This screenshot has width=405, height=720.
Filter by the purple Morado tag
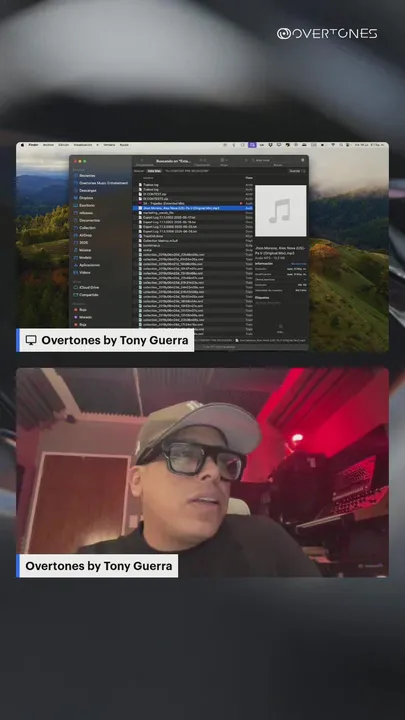[x=83, y=317]
